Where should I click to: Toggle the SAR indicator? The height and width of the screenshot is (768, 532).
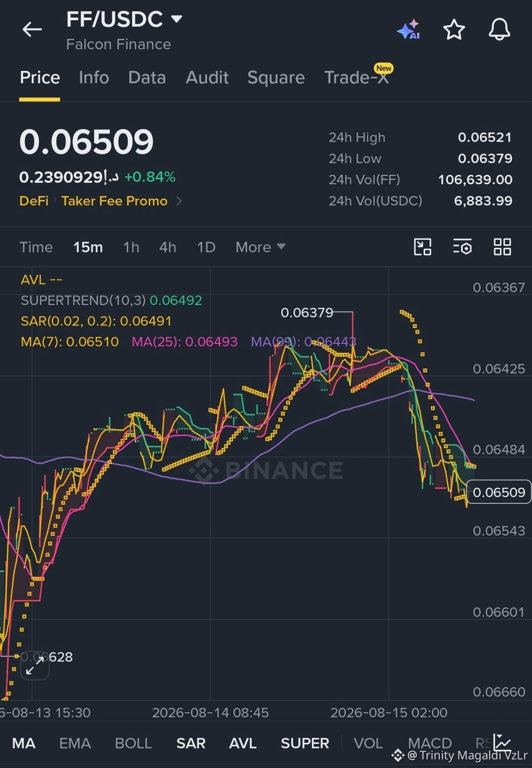coord(191,743)
